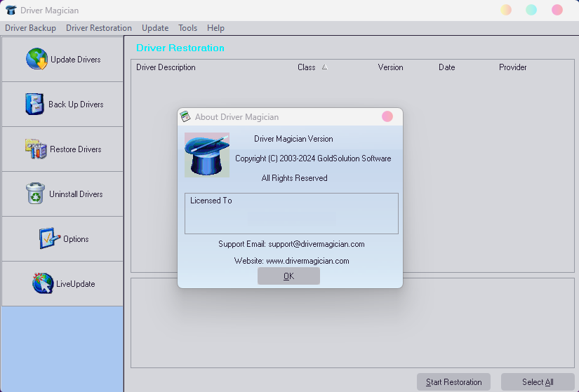Minimize the Driver Magician main window
The width and height of the screenshot is (579, 392).
pyautogui.click(x=506, y=10)
